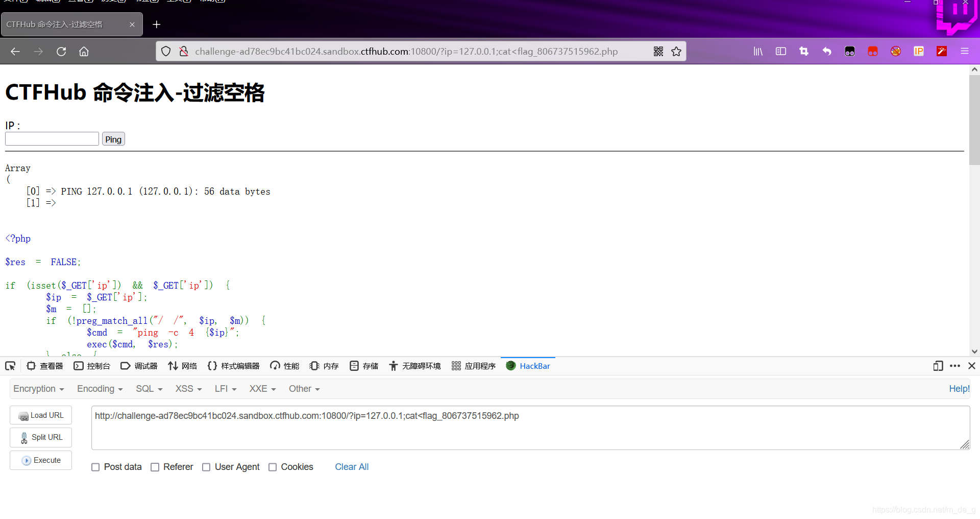This screenshot has height=519, width=980.
Task: Open tracking protection shield in address bar
Action: tap(166, 52)
